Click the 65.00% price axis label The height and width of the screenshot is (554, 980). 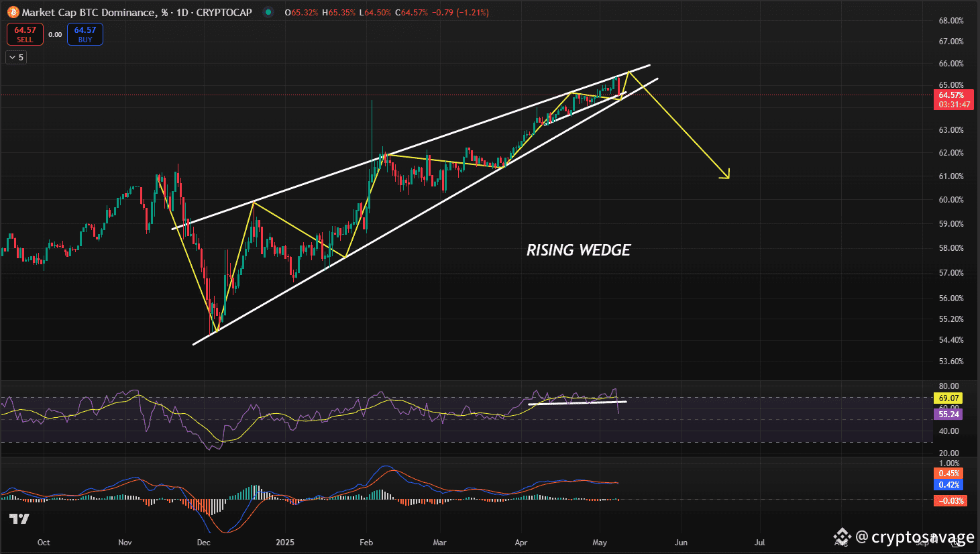point(951,85)
